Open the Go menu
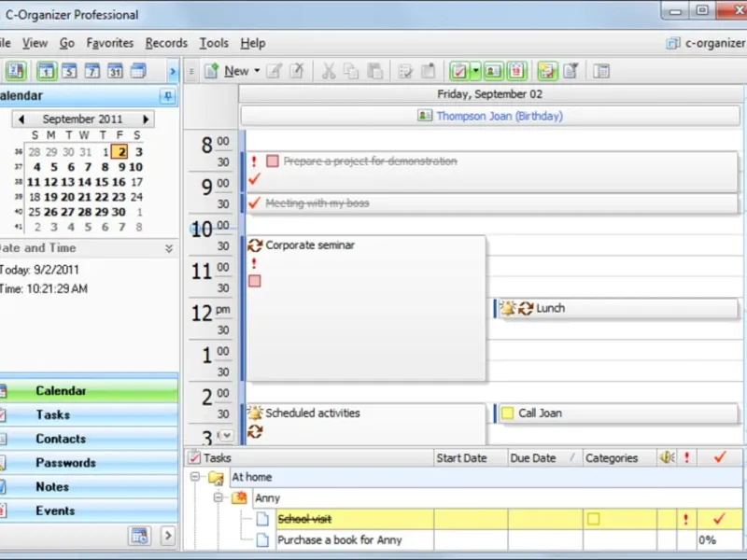The height and width of the screenshot is (560, 747). coord(66,43)
